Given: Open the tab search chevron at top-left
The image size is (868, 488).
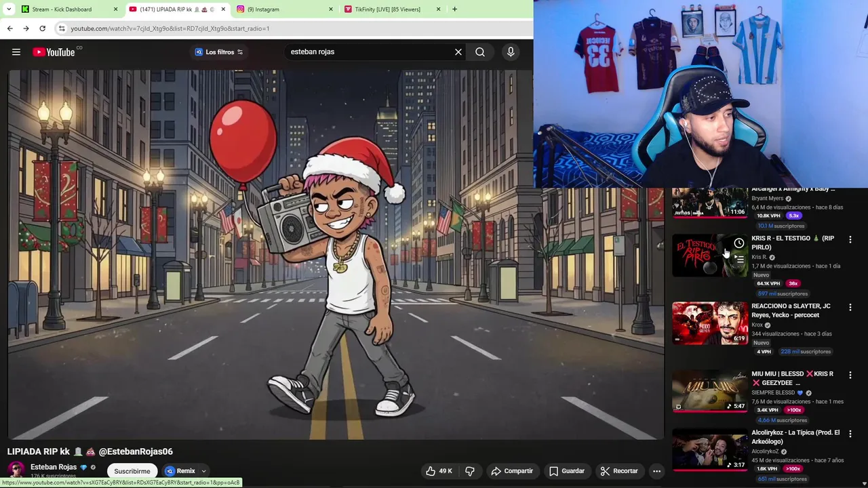Looking at the screenshot, I should tap(7, 9).
